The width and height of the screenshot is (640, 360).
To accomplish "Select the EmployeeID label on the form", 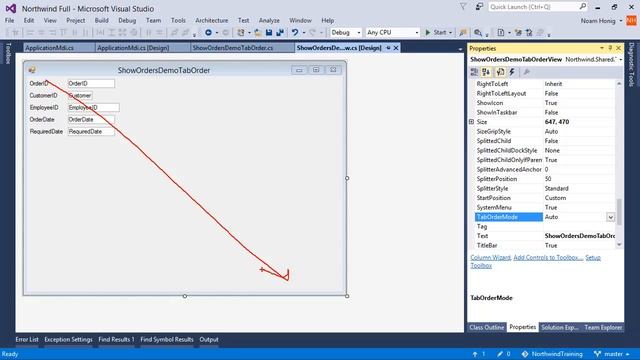I will pyautogui.click(x=44, y=107).
